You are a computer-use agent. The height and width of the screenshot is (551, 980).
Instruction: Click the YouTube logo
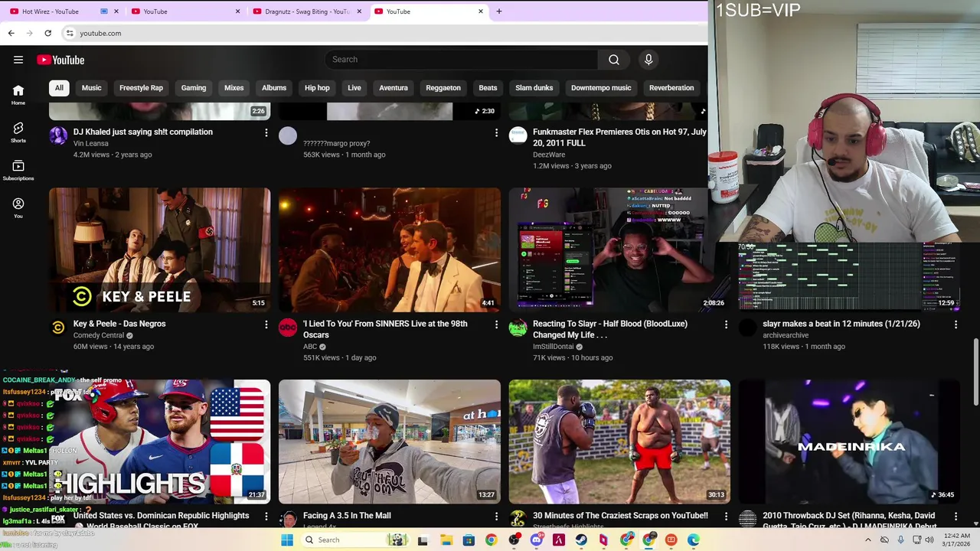pyautogui.click(x=60, y=60)
